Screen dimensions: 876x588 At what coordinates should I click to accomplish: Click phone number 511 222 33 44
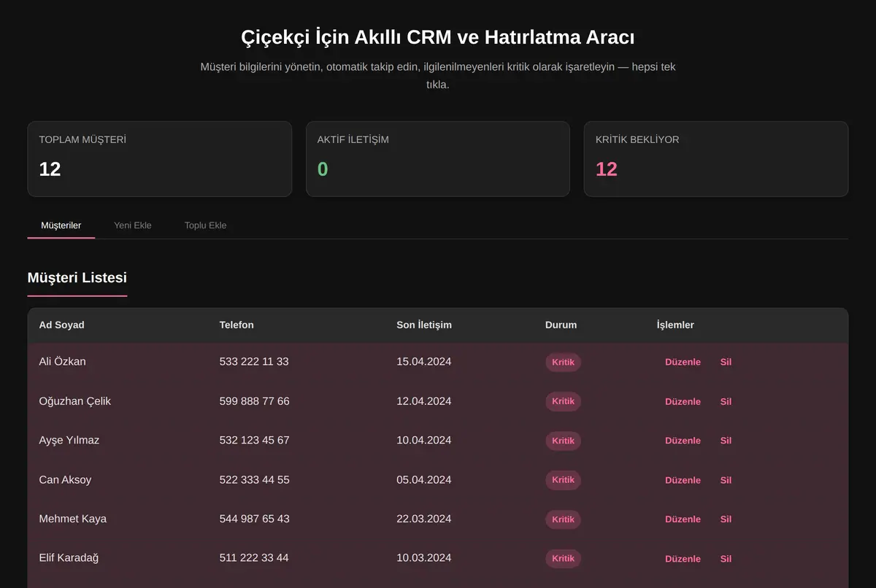click(254, 558)
